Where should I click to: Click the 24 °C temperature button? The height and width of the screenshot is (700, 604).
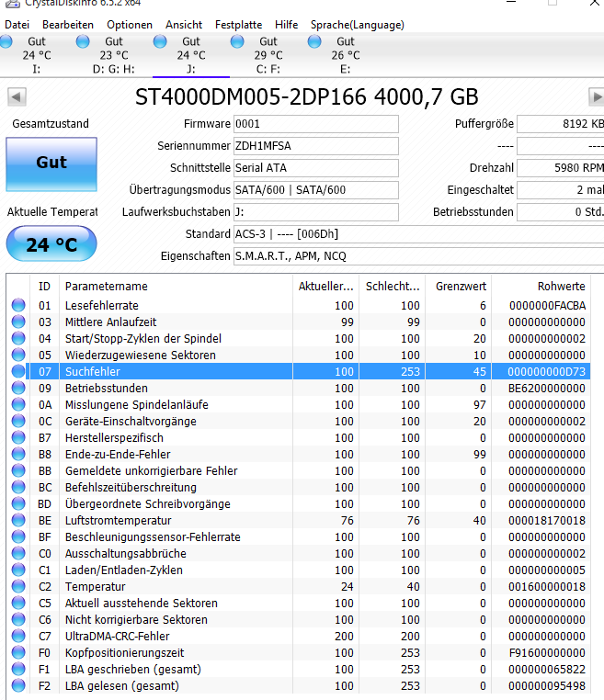coord(51,243)
